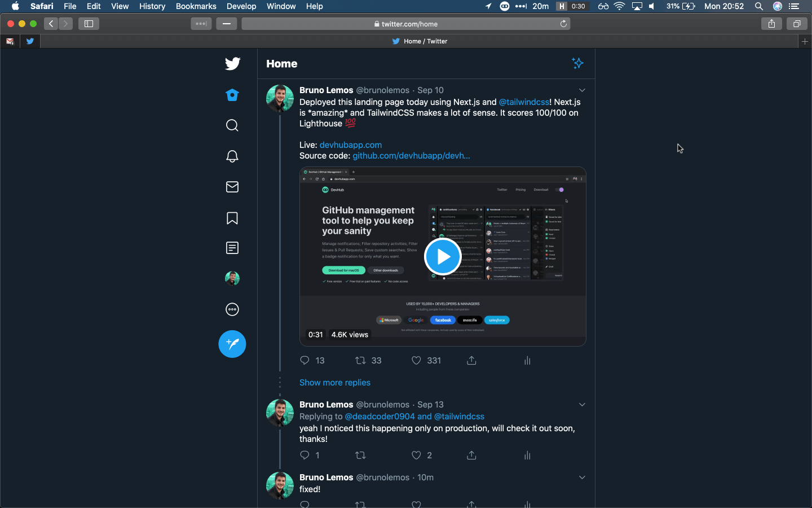Reply to the Sep 10 tweet with 13 replies
The width and height of the screenshot is (812, 508).
pos(305,360)
